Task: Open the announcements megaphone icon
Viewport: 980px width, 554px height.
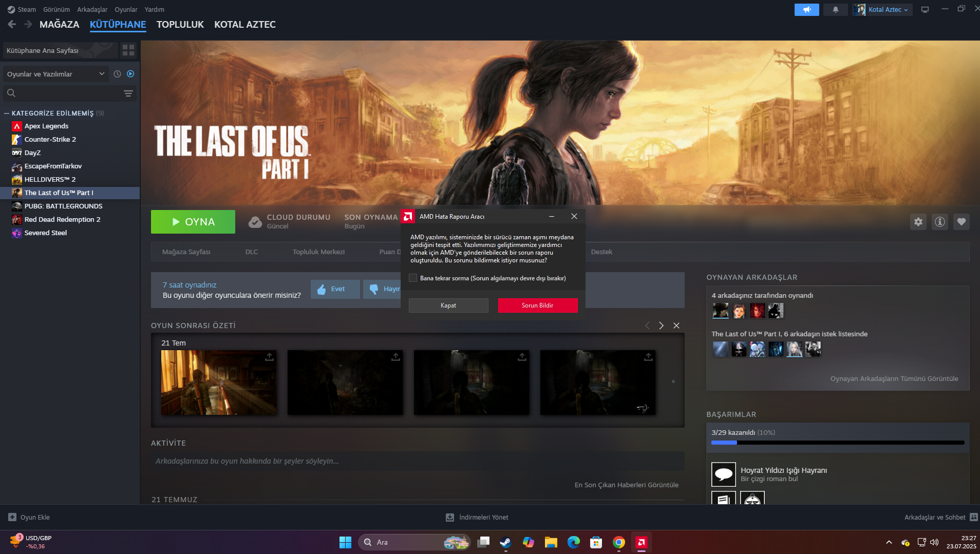Action: (806, 10)
